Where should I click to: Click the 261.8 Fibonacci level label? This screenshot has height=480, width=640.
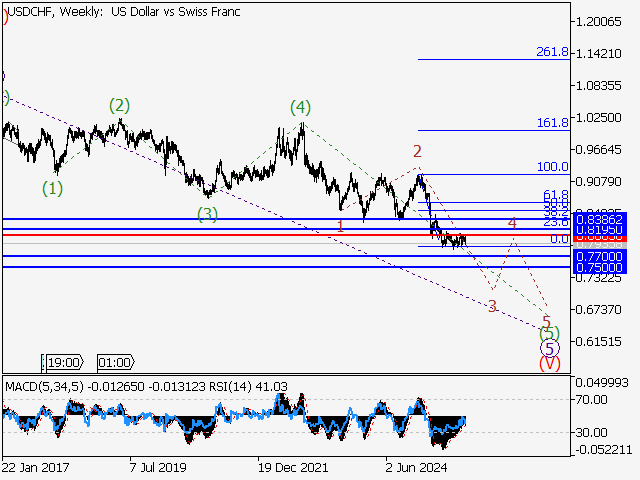tap(552, 52)
